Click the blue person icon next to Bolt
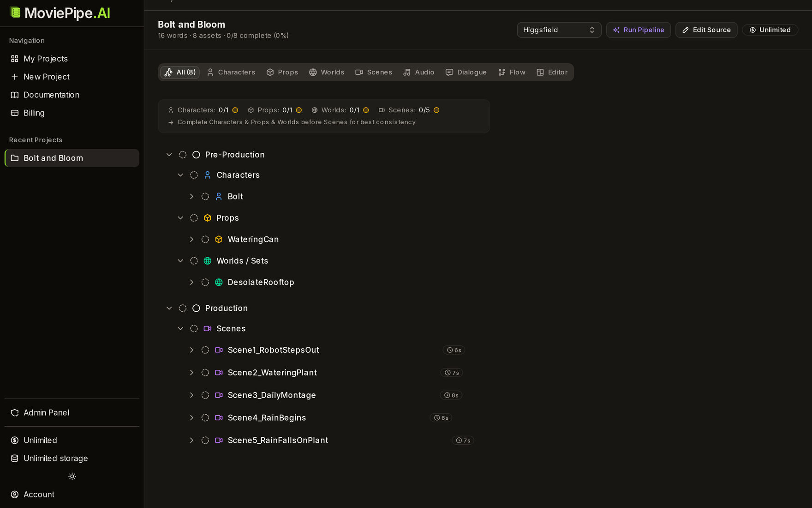This screenshot has width=812, height=508. [219, 196]
